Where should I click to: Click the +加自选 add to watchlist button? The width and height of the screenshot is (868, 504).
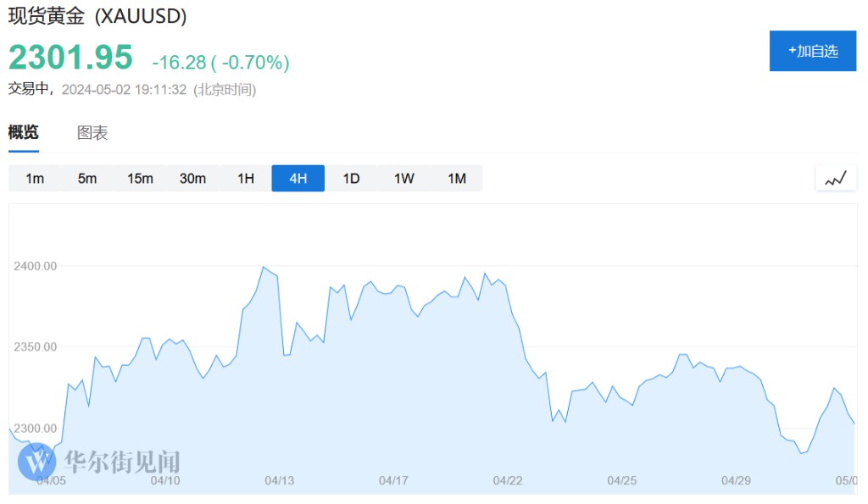tap(813, 51)
